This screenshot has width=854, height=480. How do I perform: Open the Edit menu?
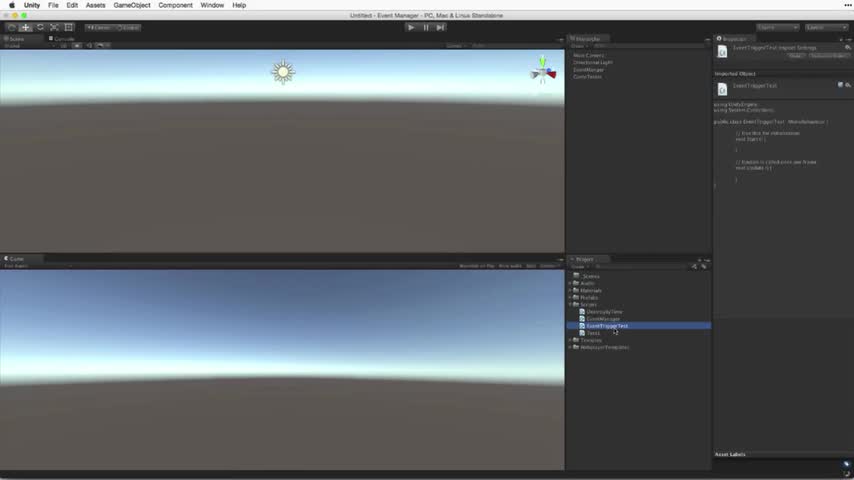pyautogui.click(x=72, y=5)
